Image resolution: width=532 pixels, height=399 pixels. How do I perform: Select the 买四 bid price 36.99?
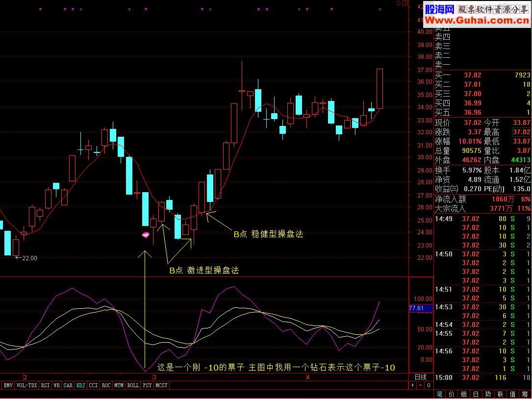[x=472, y=103]
